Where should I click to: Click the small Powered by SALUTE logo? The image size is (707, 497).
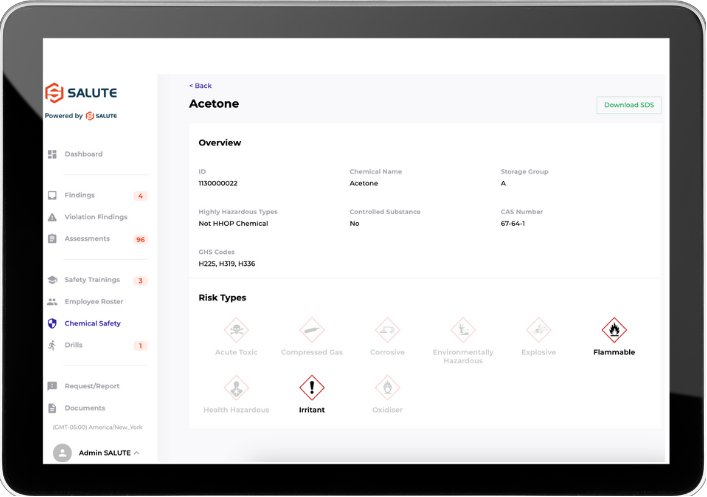(101, 116)
